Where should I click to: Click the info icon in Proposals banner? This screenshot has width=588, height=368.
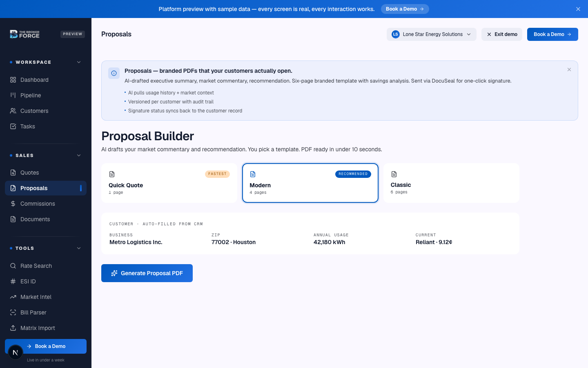[x=114, y=73]
